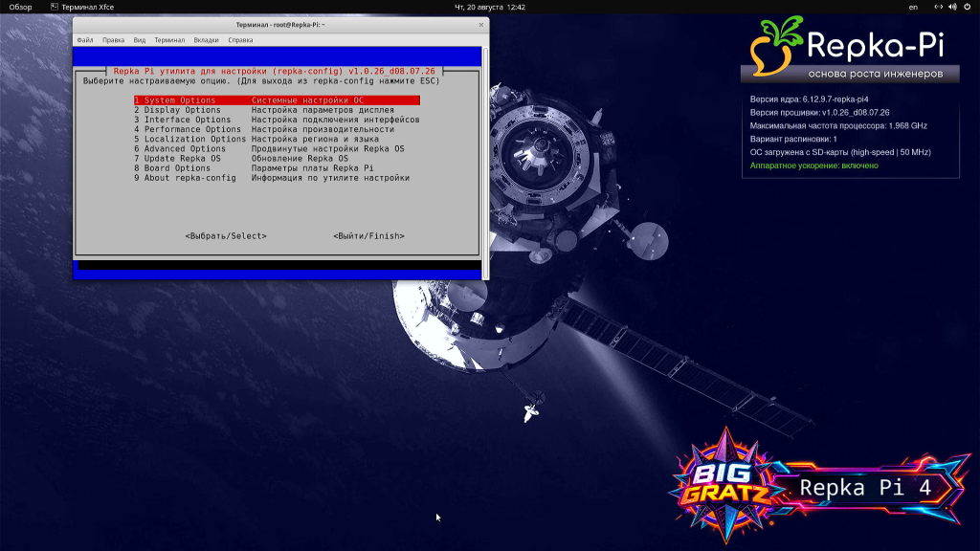980x551 pixels.
Task: Click the Xfce terminal icon in top bar
Action: pyautogui.click(x=55, y=7)
